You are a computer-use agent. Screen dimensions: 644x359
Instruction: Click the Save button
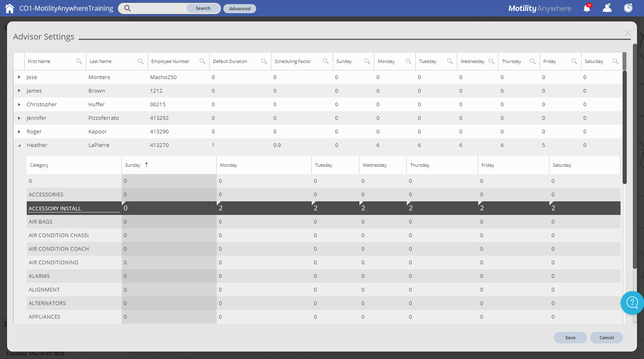point(570,338)
